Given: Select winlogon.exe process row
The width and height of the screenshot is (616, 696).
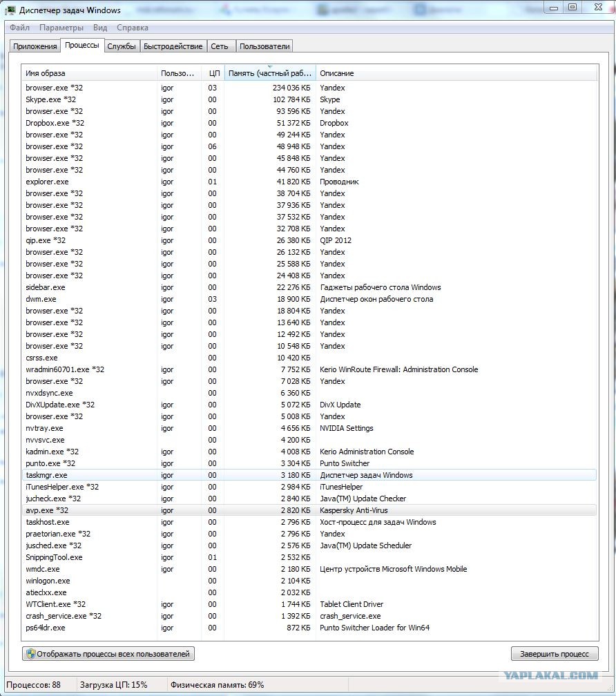Looking at the screenshot, I should pos(309,581).
